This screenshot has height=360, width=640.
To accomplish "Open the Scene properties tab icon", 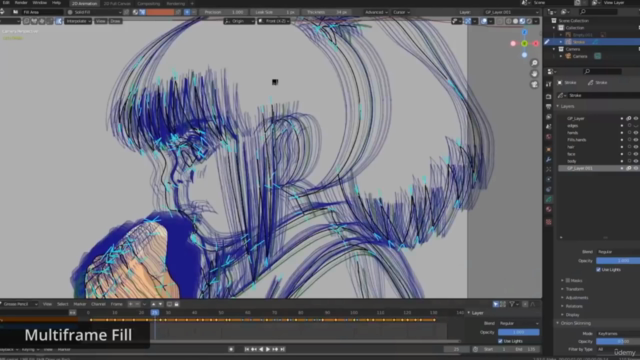I will [549, 127].
